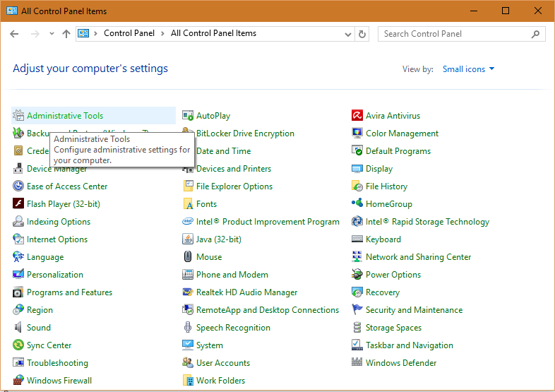Viewport: 555px width, 392px height.
Task: Open the Sync Center green icon
Action: coord(18,345)
